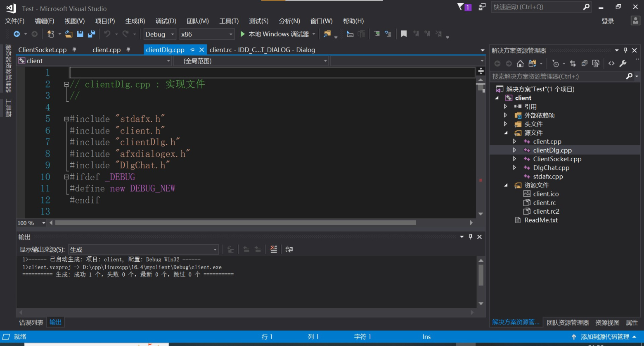The image size is (644, 346).
Task: Click the bookmark icon in the toolbar
Action: click(404, 34)
